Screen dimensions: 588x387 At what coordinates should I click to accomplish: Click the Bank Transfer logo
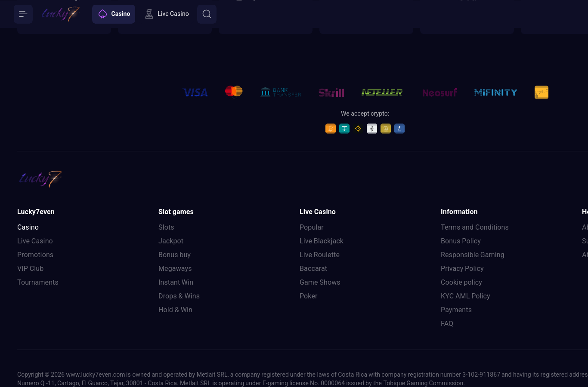281,92
